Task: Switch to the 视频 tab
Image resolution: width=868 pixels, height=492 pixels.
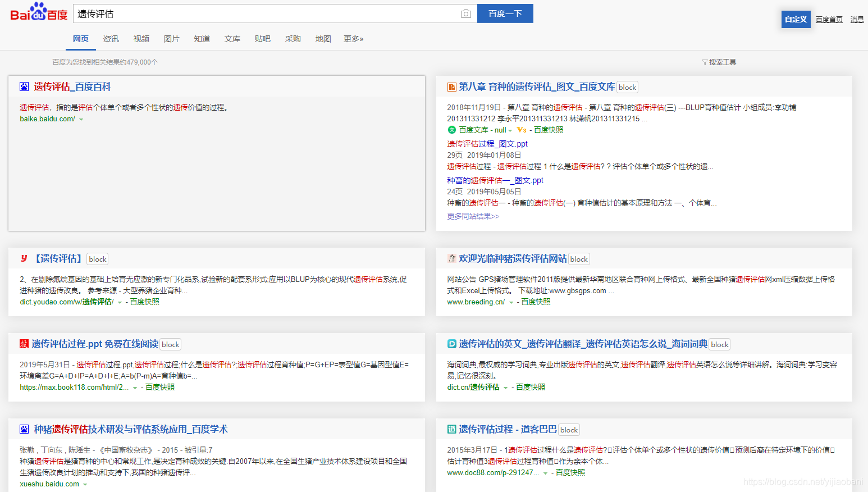Action: 141,39
